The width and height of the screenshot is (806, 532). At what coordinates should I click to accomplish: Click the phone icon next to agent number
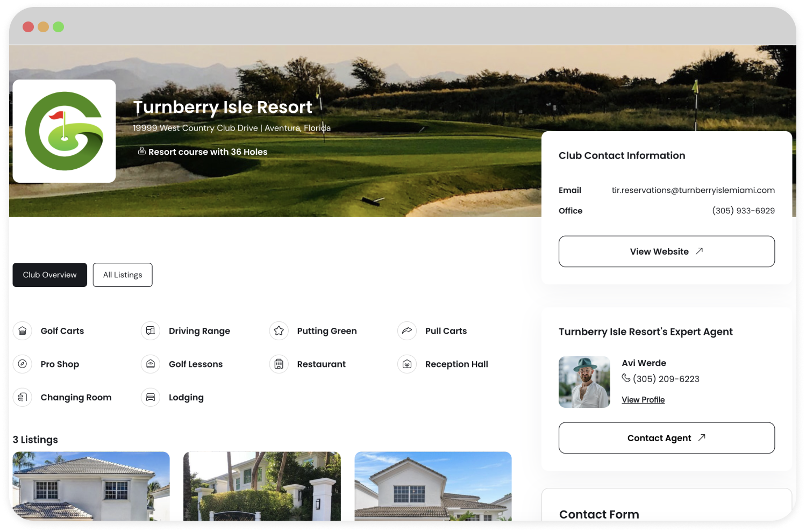pyautogui.click(x=626, y=378)
